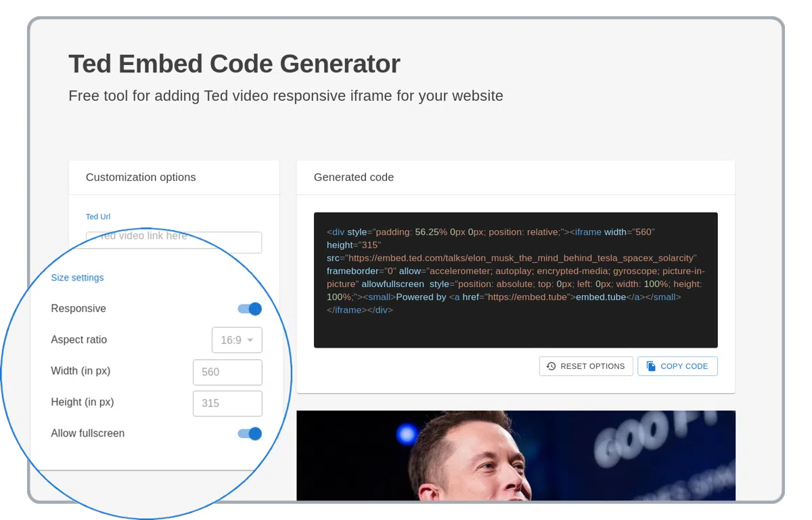Focus the Width (in px) field

click(227, 372)
